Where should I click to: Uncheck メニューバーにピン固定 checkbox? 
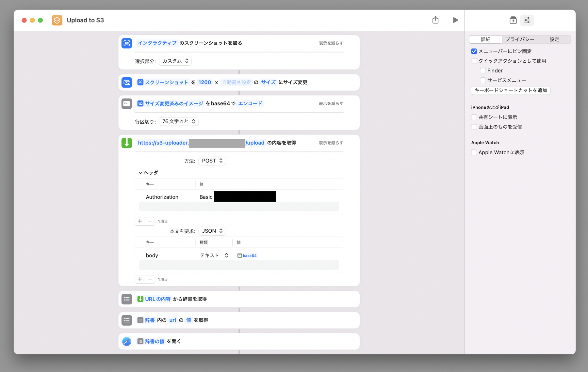pos(474,51)
